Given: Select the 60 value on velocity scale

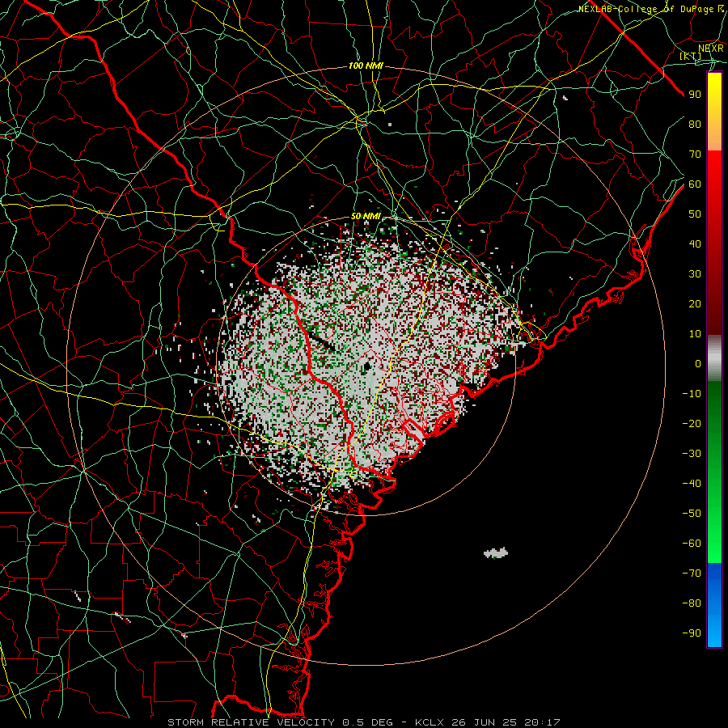Looking at the screenshot, I should 695,184.
